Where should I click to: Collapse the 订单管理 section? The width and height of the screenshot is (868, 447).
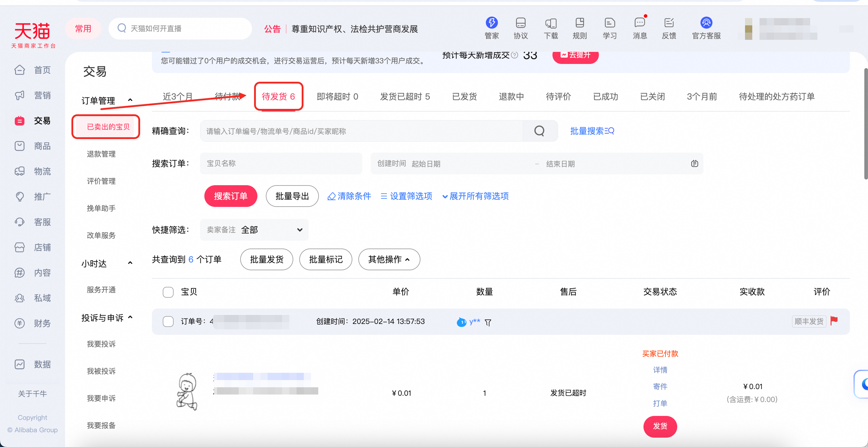click(x=130, y=100)
